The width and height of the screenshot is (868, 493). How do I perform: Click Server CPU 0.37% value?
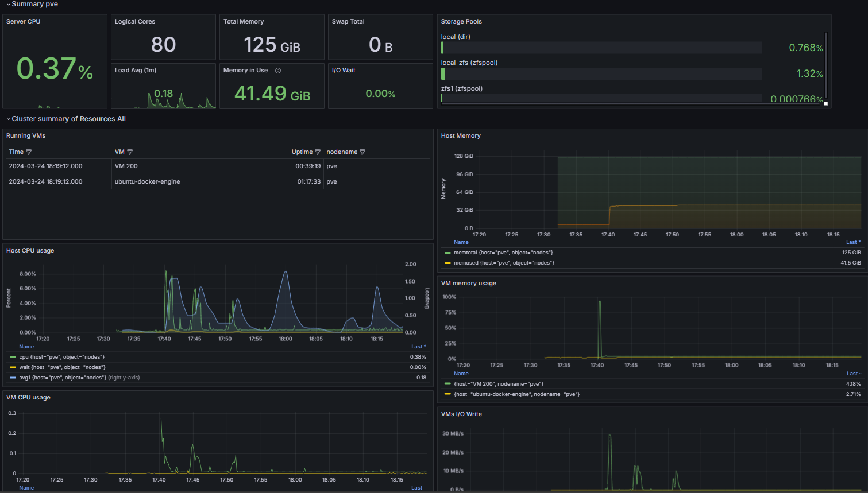pyautogui.click(x=55, y=68)
